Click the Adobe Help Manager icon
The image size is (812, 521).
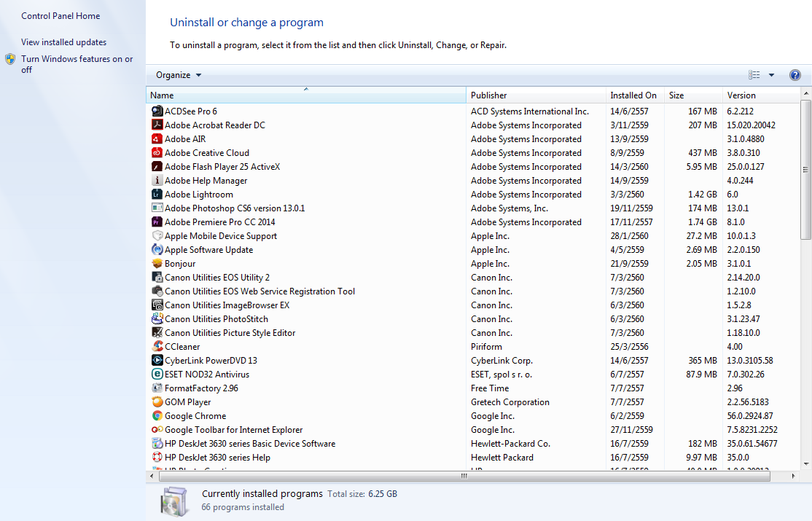point(157,180)
